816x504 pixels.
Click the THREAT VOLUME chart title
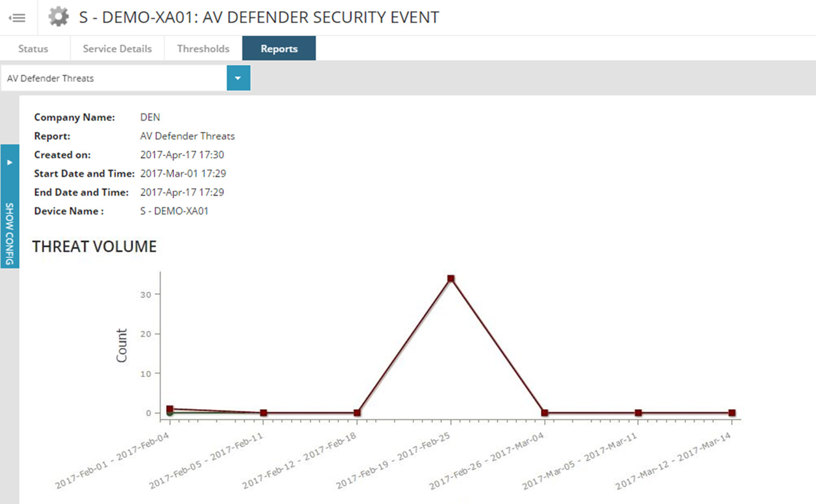tap(95, 246)
